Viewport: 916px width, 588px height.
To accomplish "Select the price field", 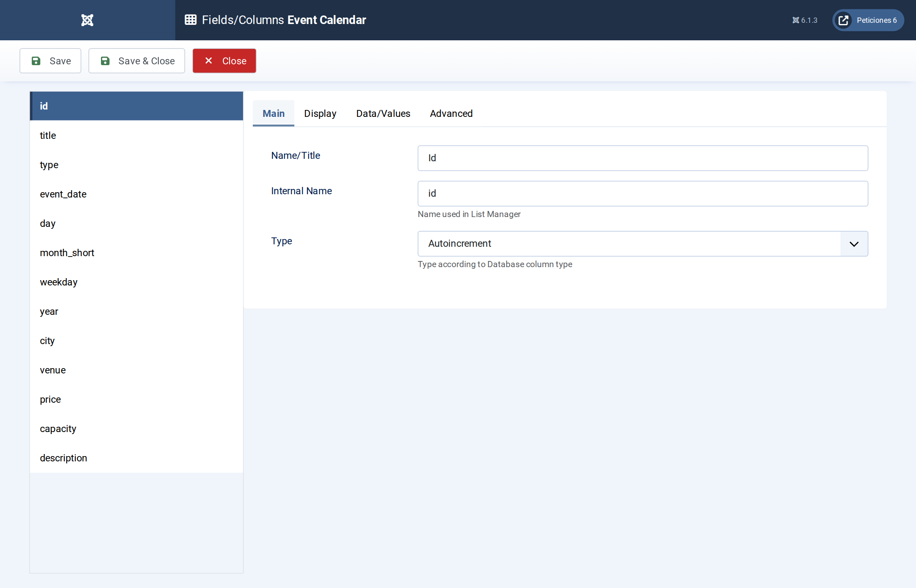I will [136, 399].
